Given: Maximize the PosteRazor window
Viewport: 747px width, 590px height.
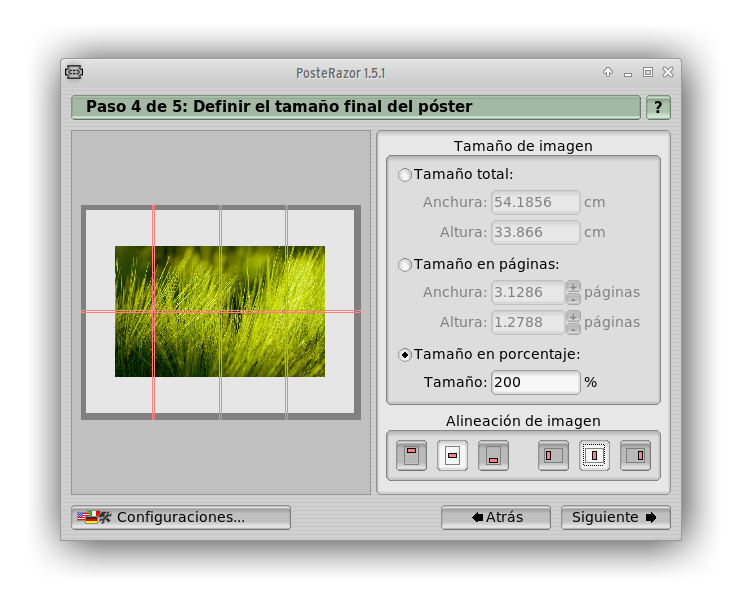Looking at the screenshot, I should pyautogui.click(x=647, y=72).
